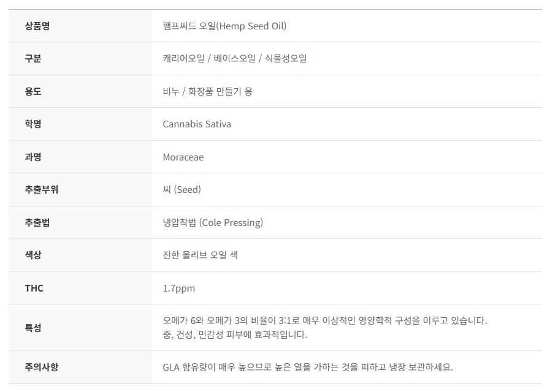Viewport: 542px width, 392px height.
Task: Click the 진한 올리브 오일 색 text
Action: [x=200, y=255]
